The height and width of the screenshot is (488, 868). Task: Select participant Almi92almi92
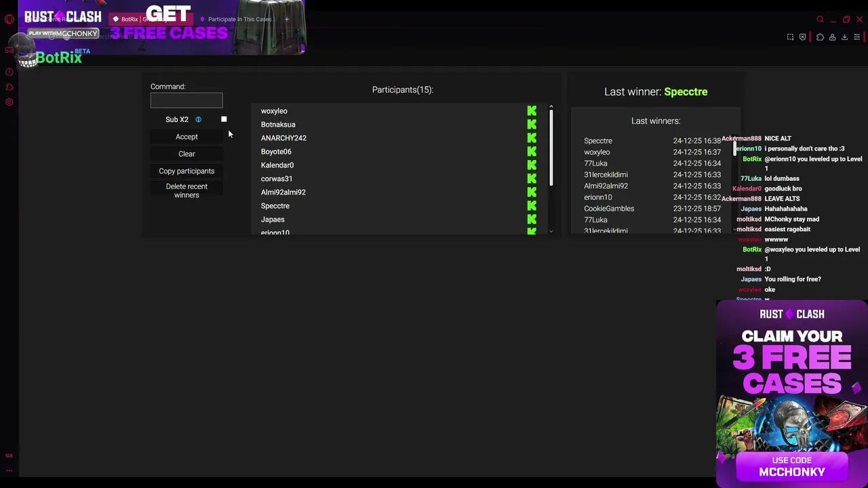click(x=283, y=192)
